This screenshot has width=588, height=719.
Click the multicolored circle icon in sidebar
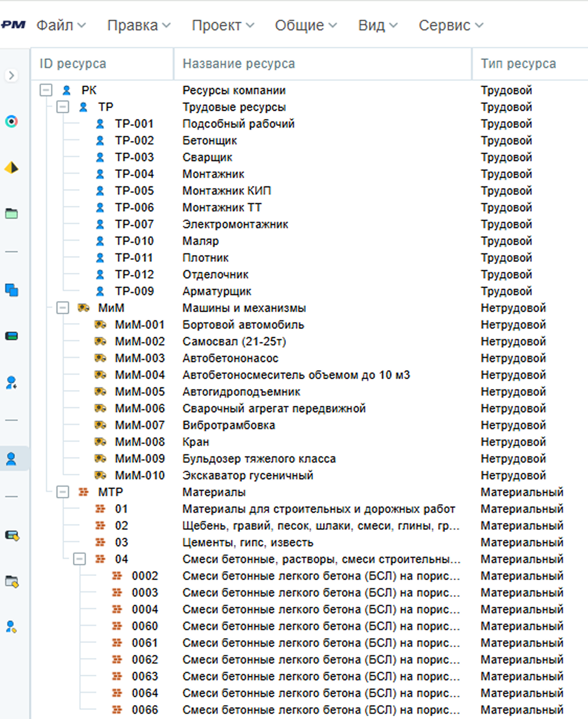12,121
